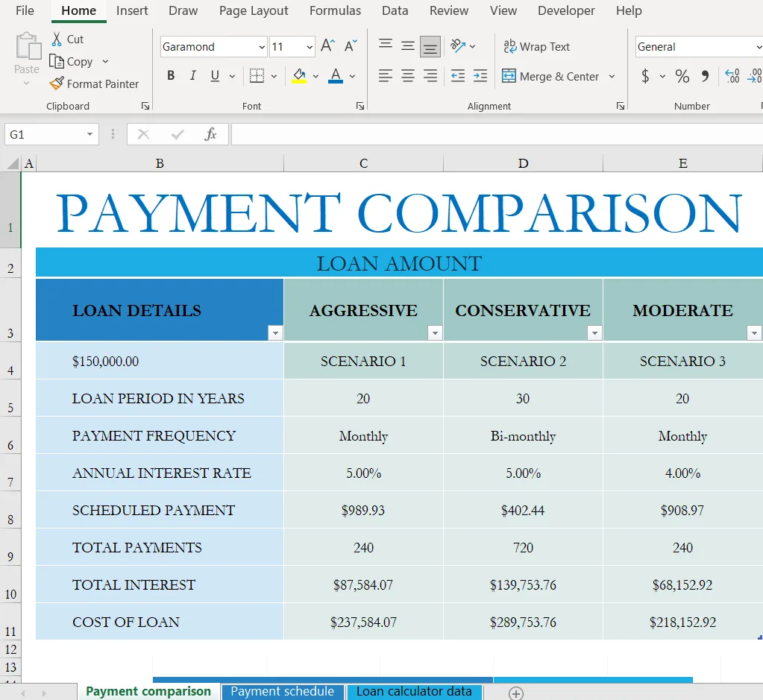Open Alignment settings dialog launcher
Viewport: 763px width, 700px height.
pyautogui.click(x=621, y=106)
